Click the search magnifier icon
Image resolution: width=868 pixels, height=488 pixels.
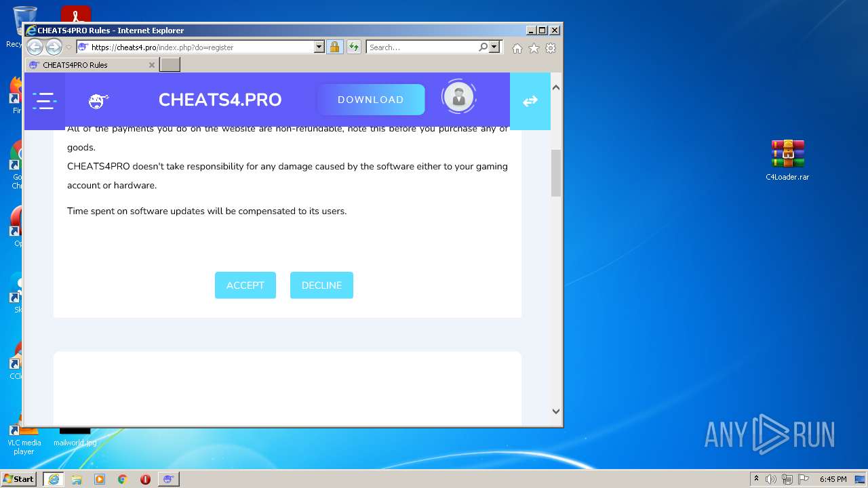tap(483, 47)
